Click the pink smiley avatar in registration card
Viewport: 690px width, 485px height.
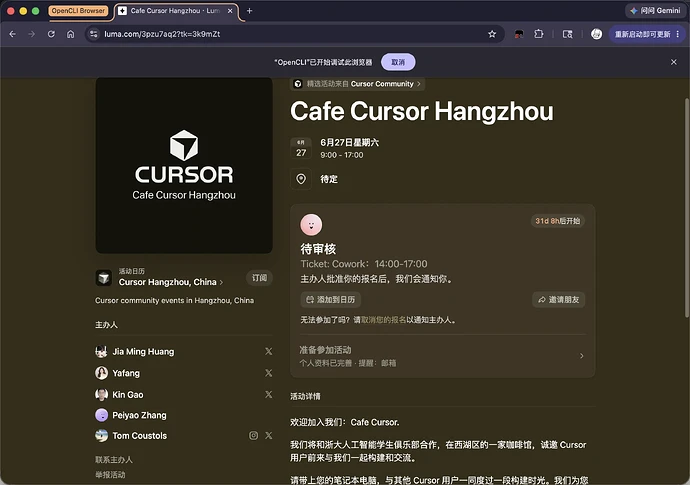pos(311,224)
